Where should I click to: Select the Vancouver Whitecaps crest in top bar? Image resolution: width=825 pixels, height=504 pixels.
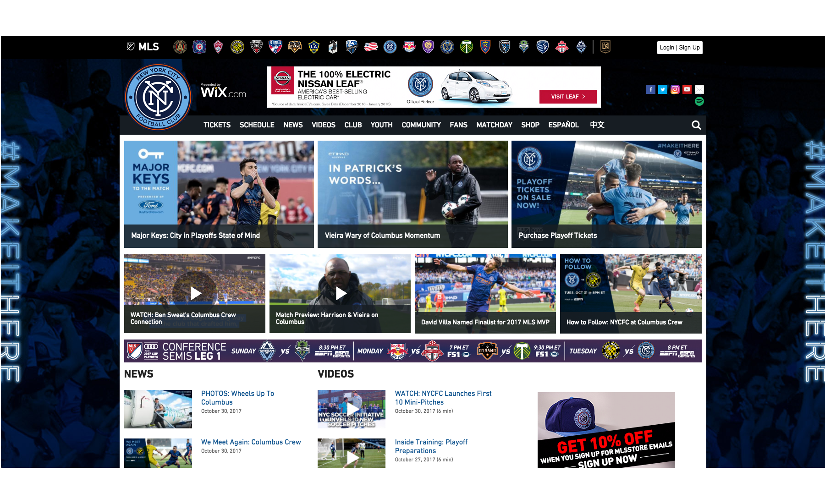tap(581, 47)
